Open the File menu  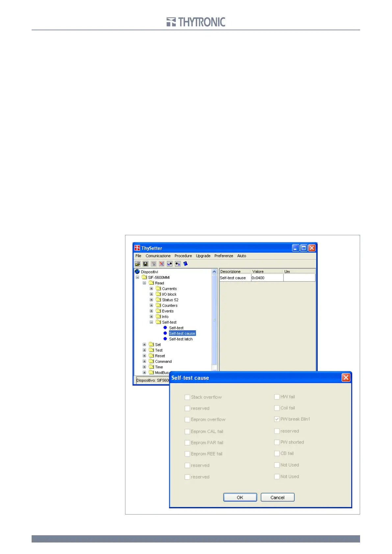pos(138,256)
